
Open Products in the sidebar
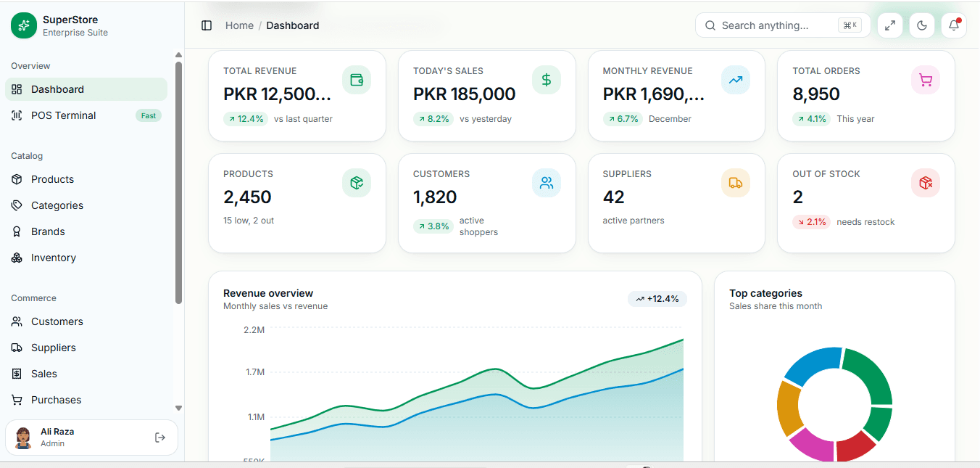86,179
